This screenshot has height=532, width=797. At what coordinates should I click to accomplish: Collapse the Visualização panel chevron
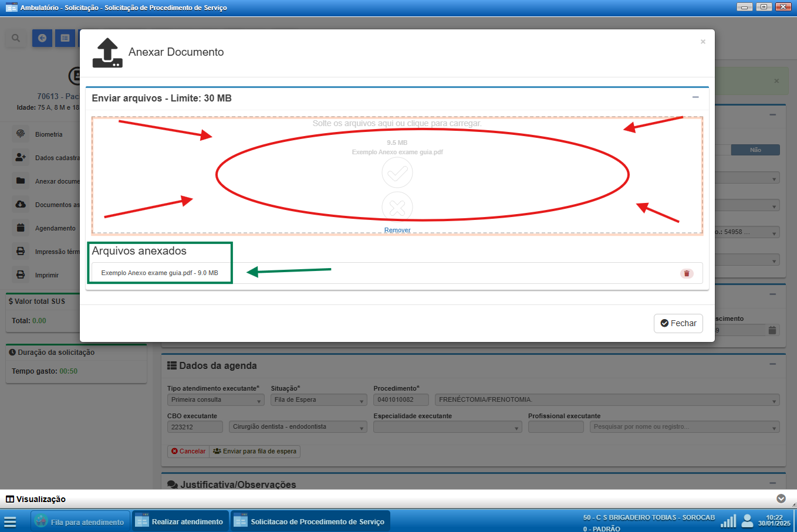coord(781,499)
